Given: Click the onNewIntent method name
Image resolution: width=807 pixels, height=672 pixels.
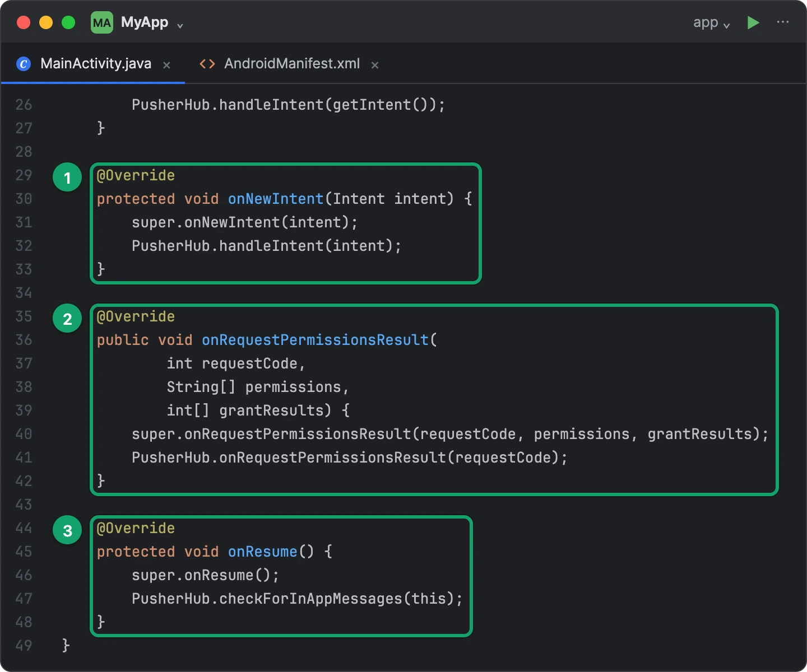Looking at the screenshot, I should pyautogui.click(x=276, y=199).
